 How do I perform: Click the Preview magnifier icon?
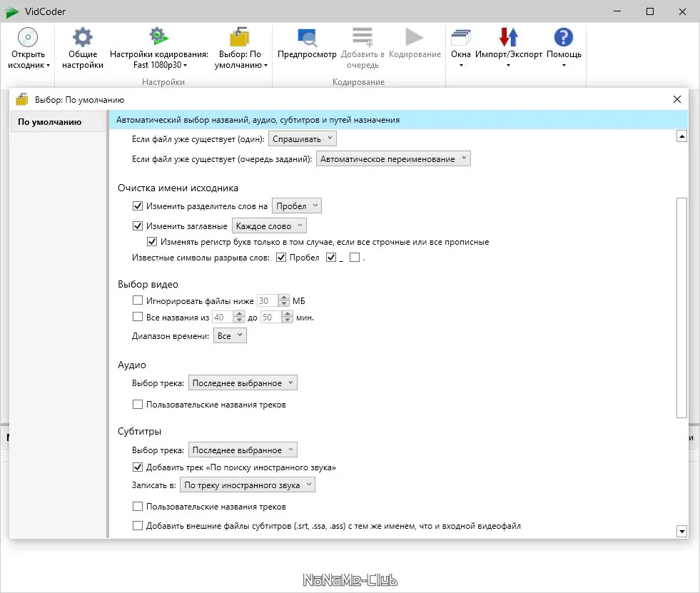click(307, 38)
